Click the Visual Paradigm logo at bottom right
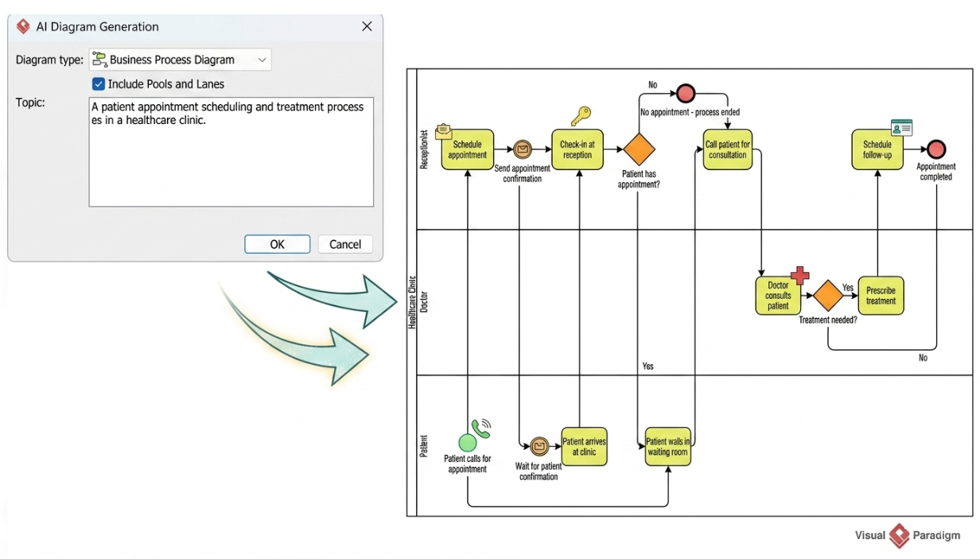Screen dimensions: 980x559 tap(900, 535)
